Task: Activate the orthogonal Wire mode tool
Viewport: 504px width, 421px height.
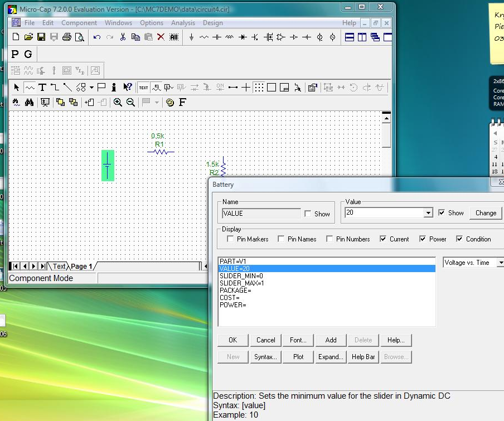Action: (x=55, y=88)
